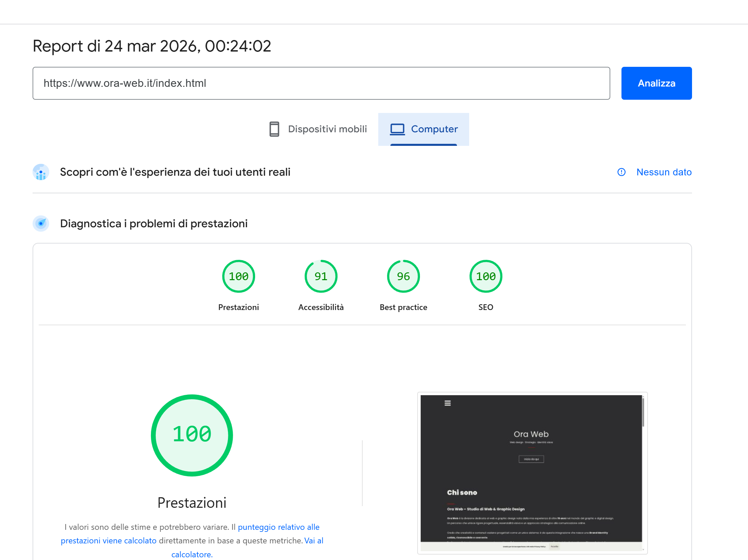Select the SEO 100 score gauge
Viewport: 748px width, 560px height.
[x=486, y=276]
